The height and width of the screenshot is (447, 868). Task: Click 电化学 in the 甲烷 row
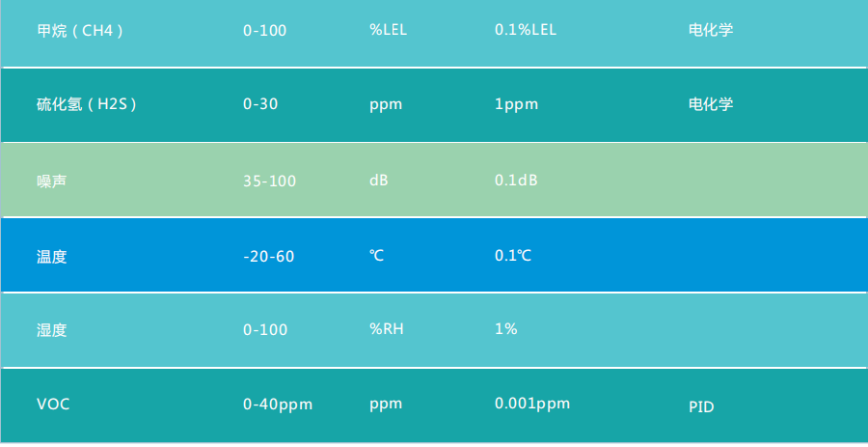711,30
